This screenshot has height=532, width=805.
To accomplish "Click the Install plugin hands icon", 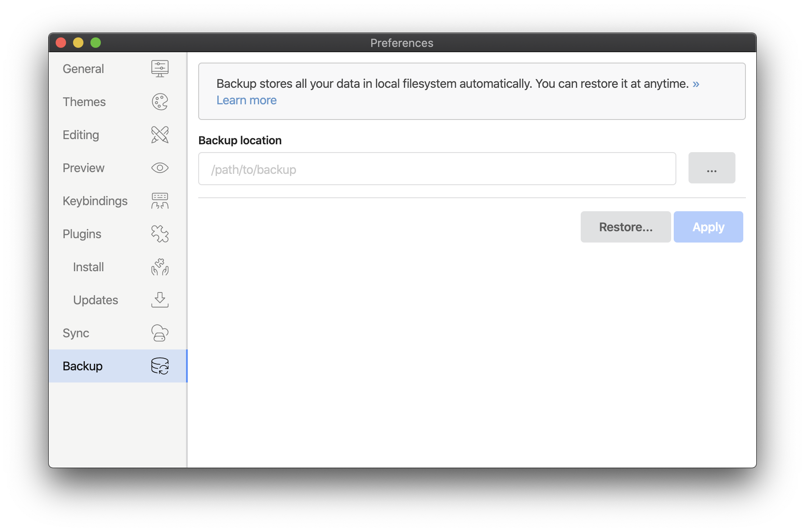I will (x=160, y=267).
